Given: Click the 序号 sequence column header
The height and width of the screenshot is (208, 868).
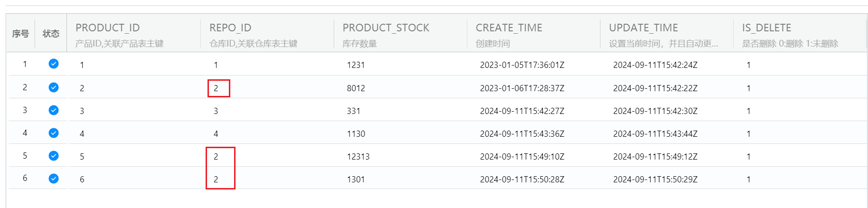Looking at the screenshot, I should pyautogui.click(x=20, y=34).
